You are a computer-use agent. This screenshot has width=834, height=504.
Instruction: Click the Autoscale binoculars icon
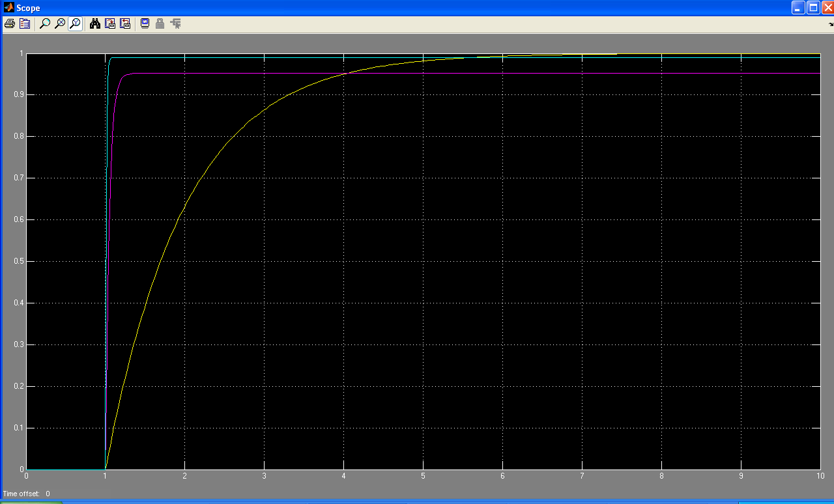pyautogui.click(x=95, y=23)
